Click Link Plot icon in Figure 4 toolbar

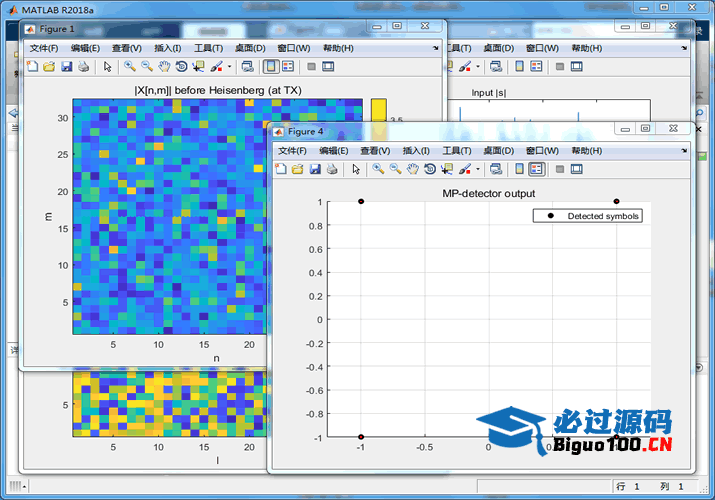pos(496,169)
